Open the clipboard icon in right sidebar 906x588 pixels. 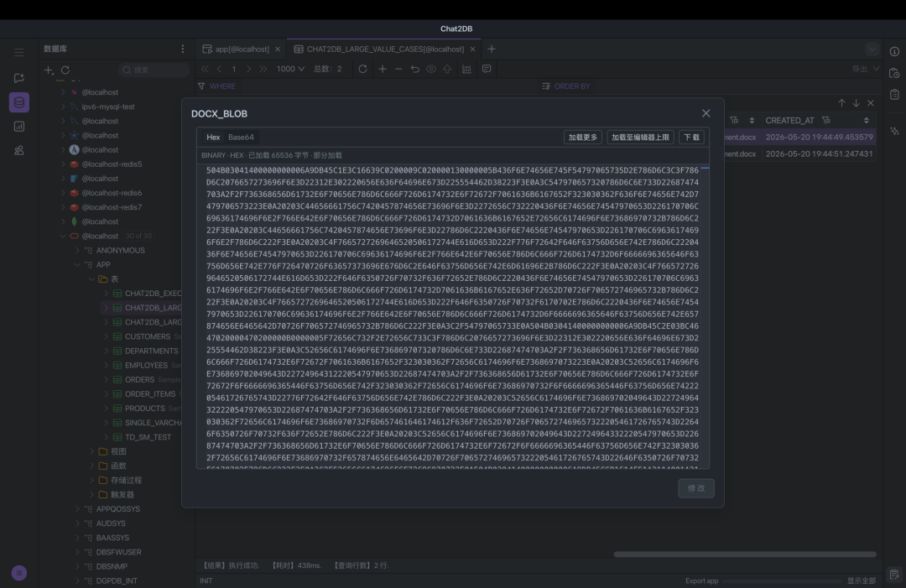pos(894,94)
